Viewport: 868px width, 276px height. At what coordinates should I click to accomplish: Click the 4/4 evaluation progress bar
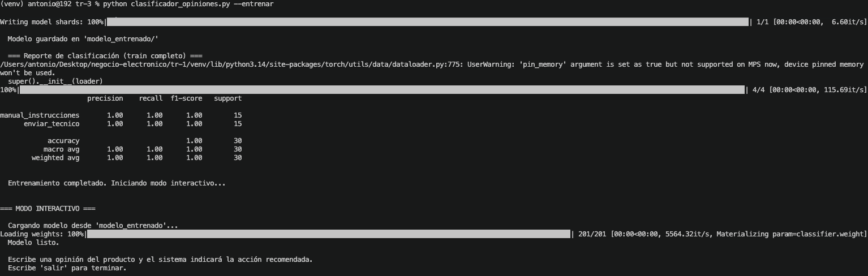(382, 90)
